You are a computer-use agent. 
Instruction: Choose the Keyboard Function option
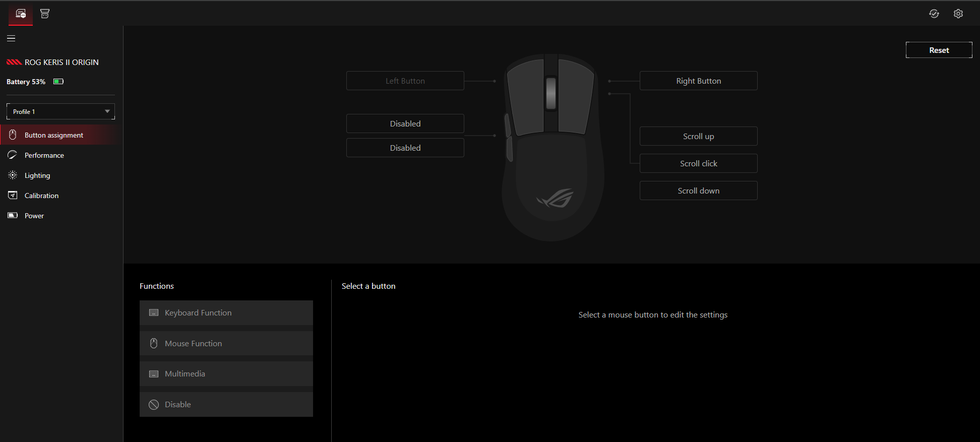(x=226, y=312)
